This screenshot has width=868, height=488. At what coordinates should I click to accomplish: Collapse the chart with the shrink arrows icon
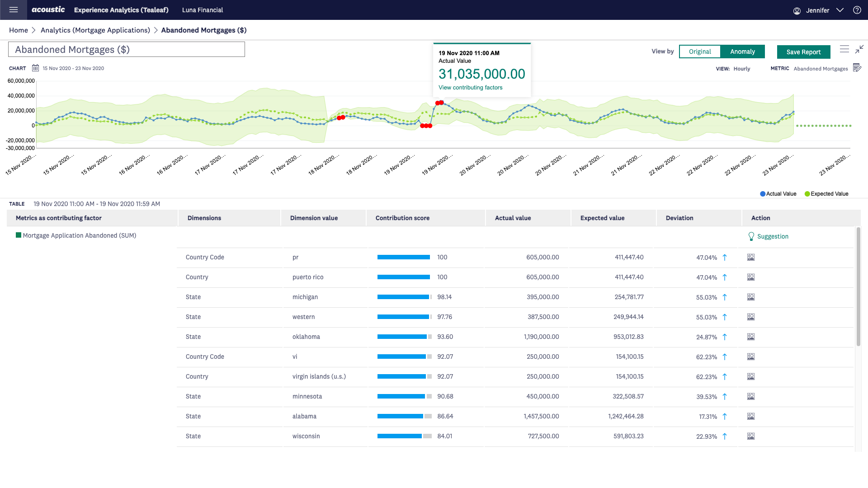[859, 49]
